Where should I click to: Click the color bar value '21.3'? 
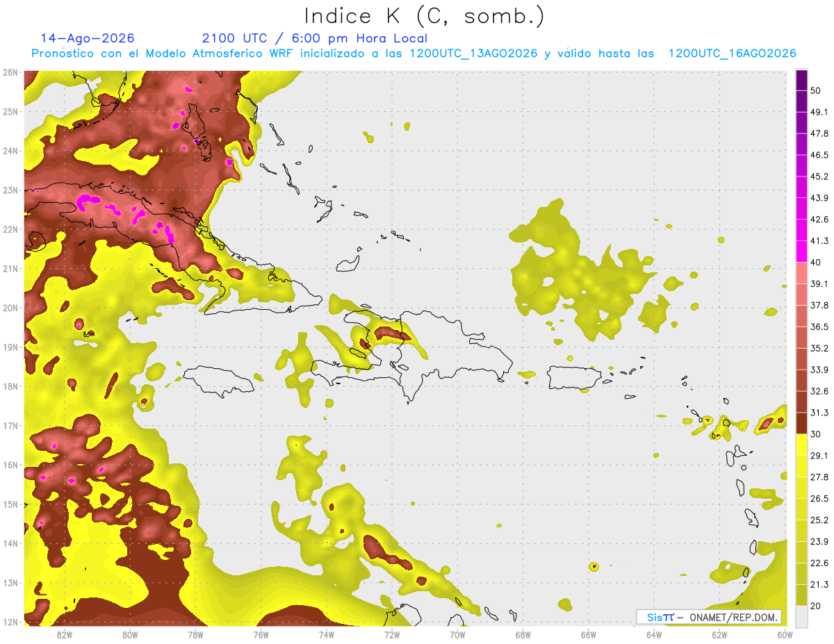[819, 585]
